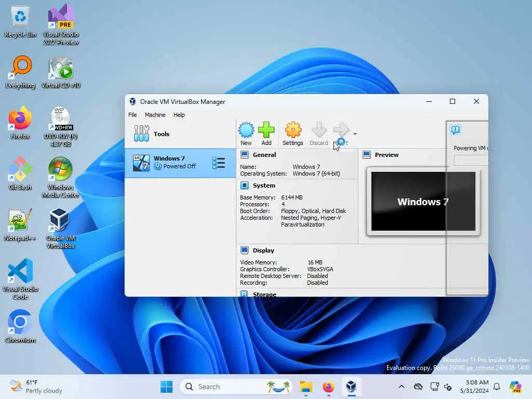Select the Everything search desktop icon
Screen dimensions: 532x399
pos(20,72)
